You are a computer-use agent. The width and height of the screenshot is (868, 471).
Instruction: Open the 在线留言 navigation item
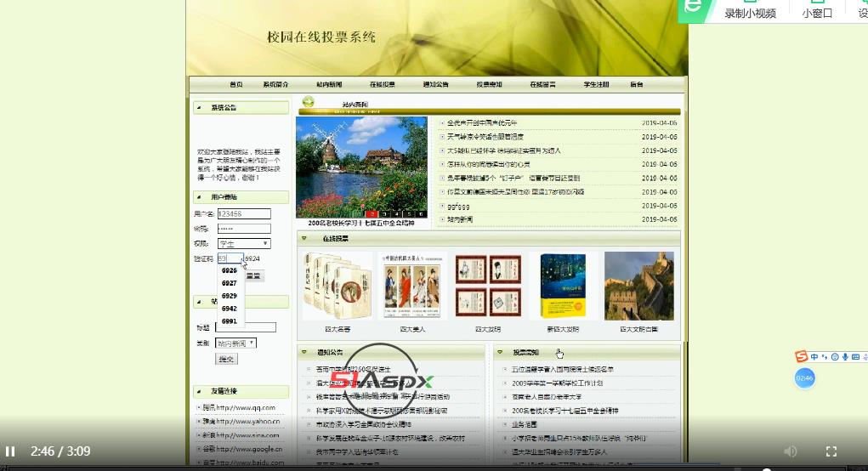pos(542,84)
